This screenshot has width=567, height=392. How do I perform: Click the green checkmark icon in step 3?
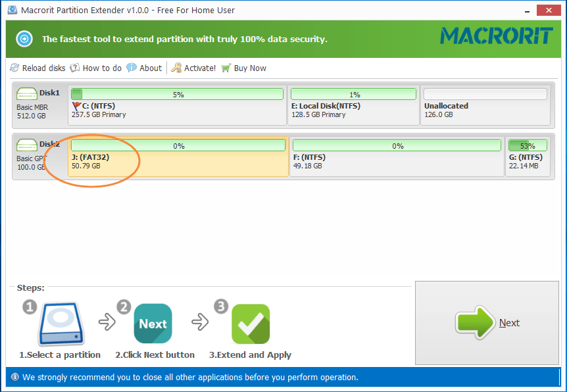250,323
